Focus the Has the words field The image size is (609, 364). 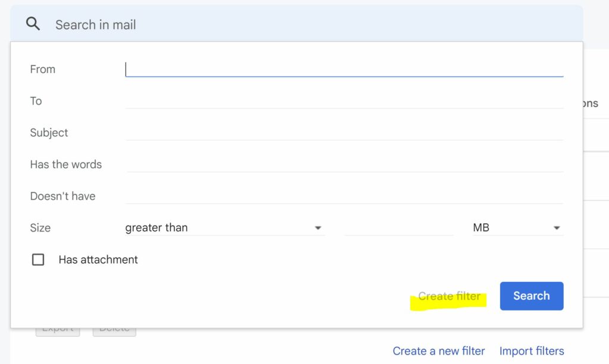[x=344, y=164]
